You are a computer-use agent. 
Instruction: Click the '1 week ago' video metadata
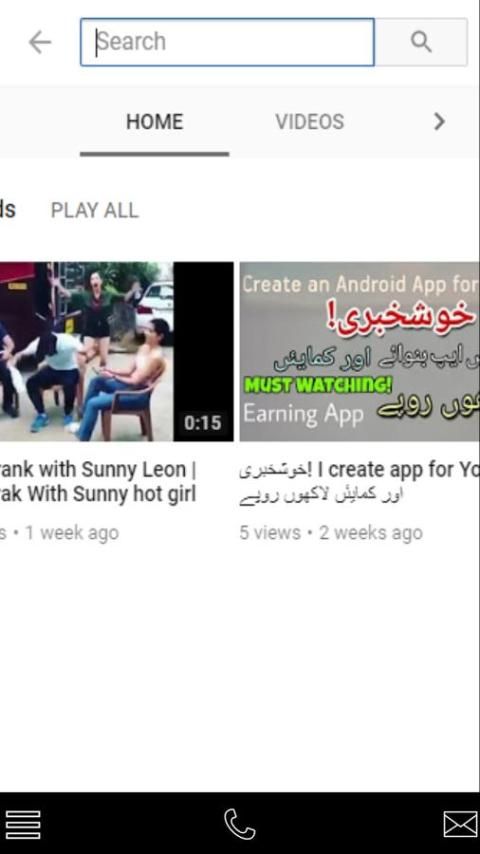(x=72, y=533)
